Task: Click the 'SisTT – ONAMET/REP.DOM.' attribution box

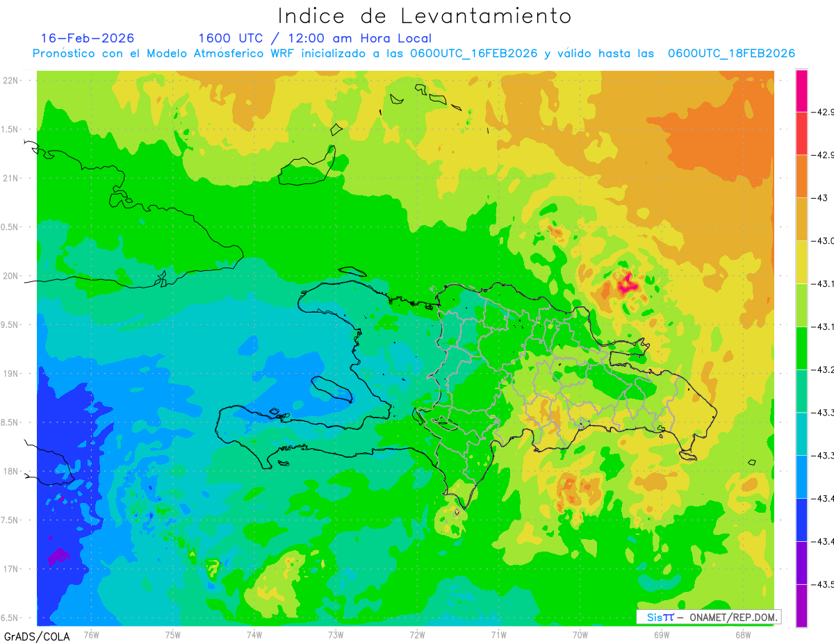Action: (x=709, y=617)
